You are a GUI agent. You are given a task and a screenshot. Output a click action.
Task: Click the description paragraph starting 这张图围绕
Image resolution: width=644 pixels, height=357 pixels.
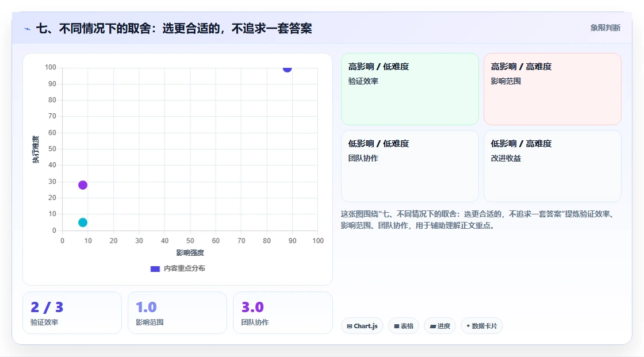478,220
